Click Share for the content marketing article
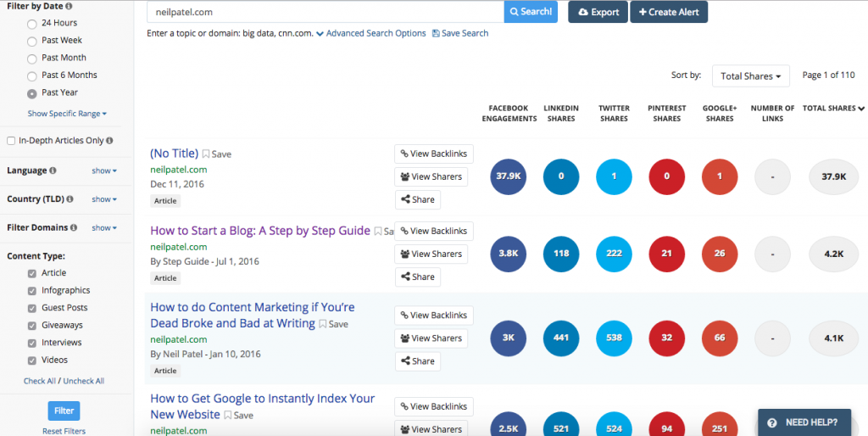This screenshot has width=868, height=436. coord(418,361)
